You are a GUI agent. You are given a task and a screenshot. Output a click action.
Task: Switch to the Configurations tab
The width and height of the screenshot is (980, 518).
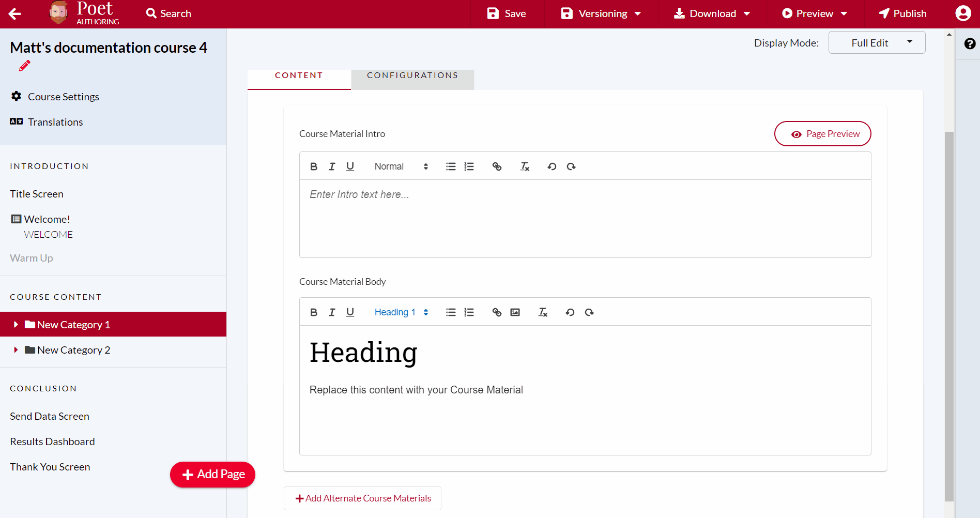(x=412, y=75)
